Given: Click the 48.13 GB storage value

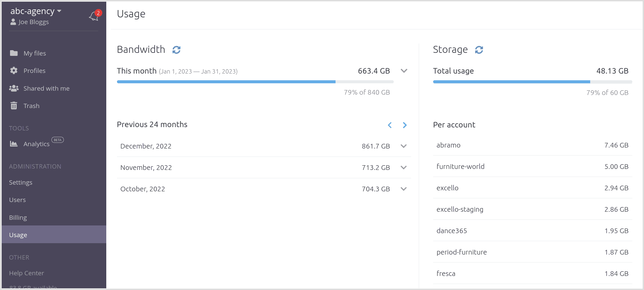Looking at the screenshot, I should click(612, 71).
